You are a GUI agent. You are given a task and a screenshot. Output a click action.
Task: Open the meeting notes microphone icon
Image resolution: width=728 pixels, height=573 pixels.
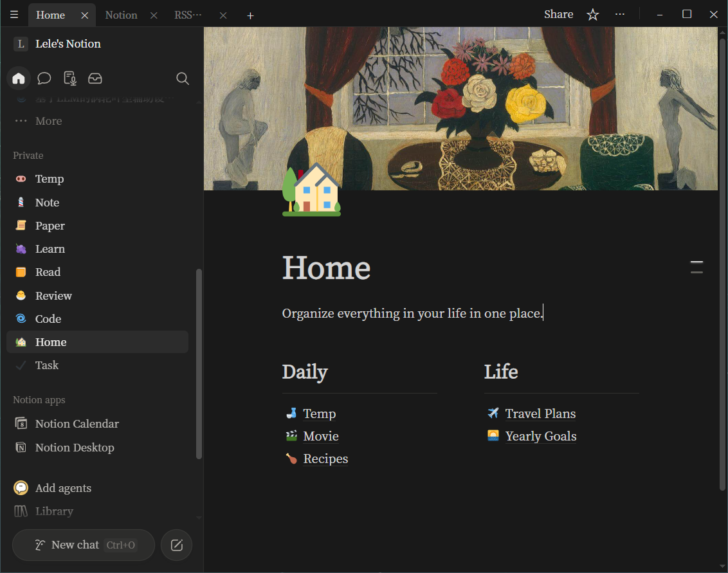(69, 78)
